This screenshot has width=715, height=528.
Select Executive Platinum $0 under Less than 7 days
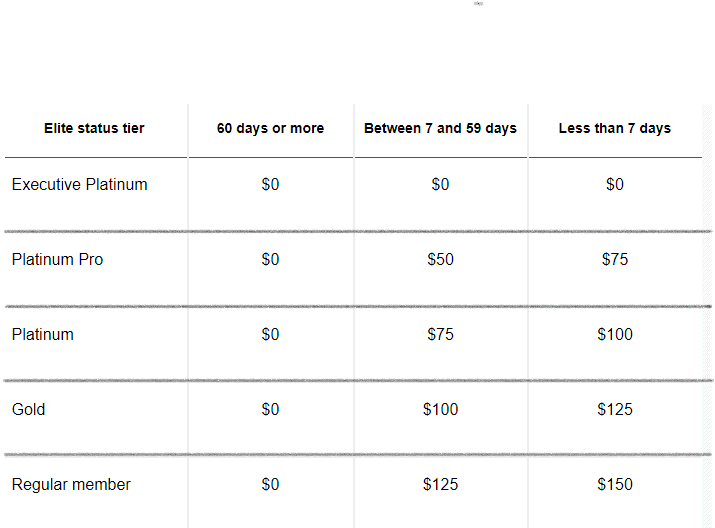[x=615, y=185]
